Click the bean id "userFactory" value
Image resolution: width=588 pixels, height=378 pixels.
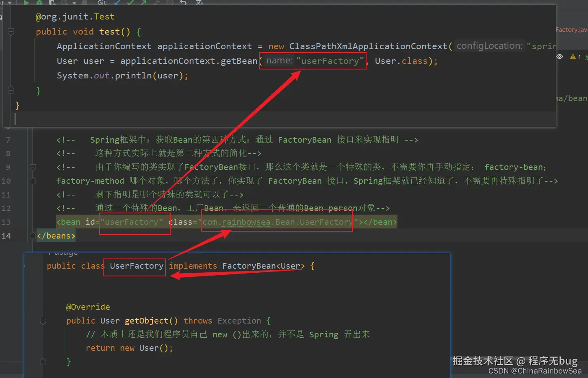[x=132, y=222]
